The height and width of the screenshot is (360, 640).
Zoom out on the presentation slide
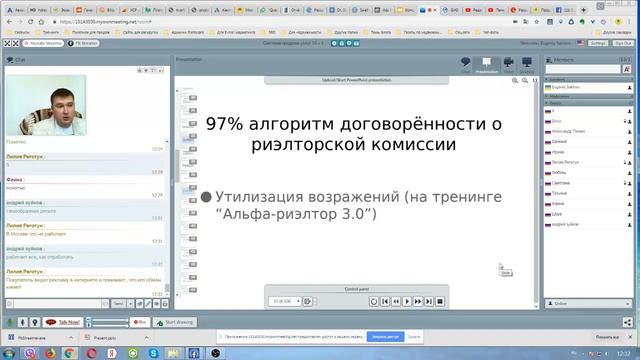click(x=525, y=81)
